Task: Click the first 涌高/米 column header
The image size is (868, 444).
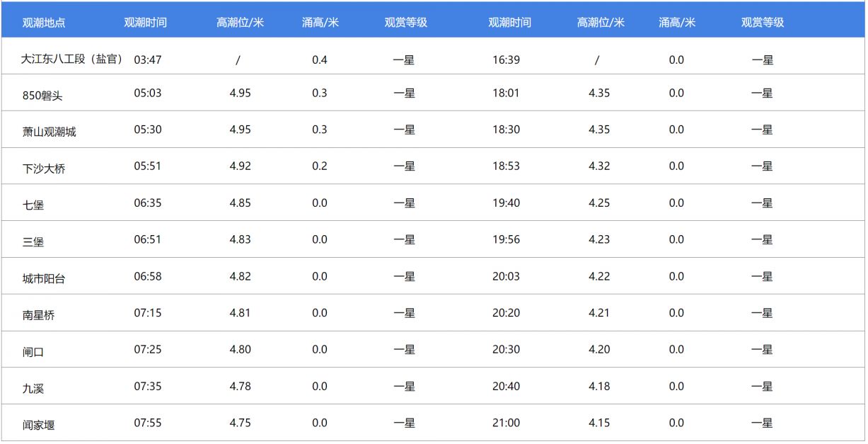Action: [x=320, y=23]
